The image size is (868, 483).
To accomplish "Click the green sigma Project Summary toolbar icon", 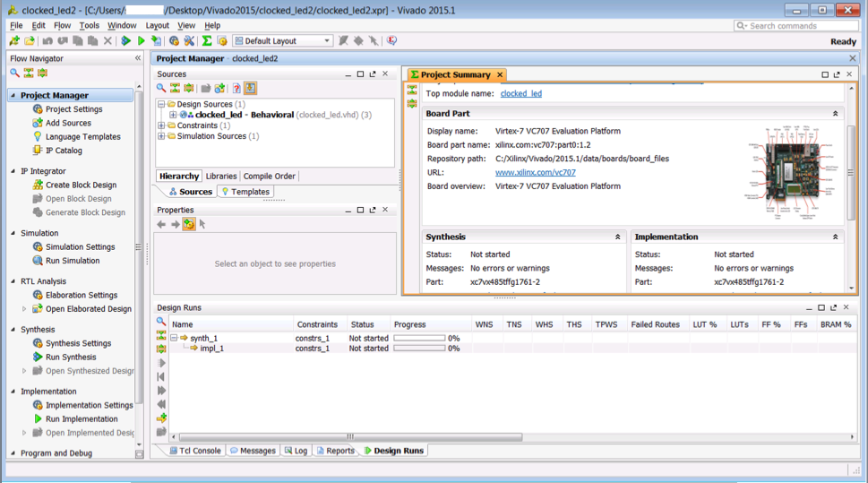I will tap(207, 40).
